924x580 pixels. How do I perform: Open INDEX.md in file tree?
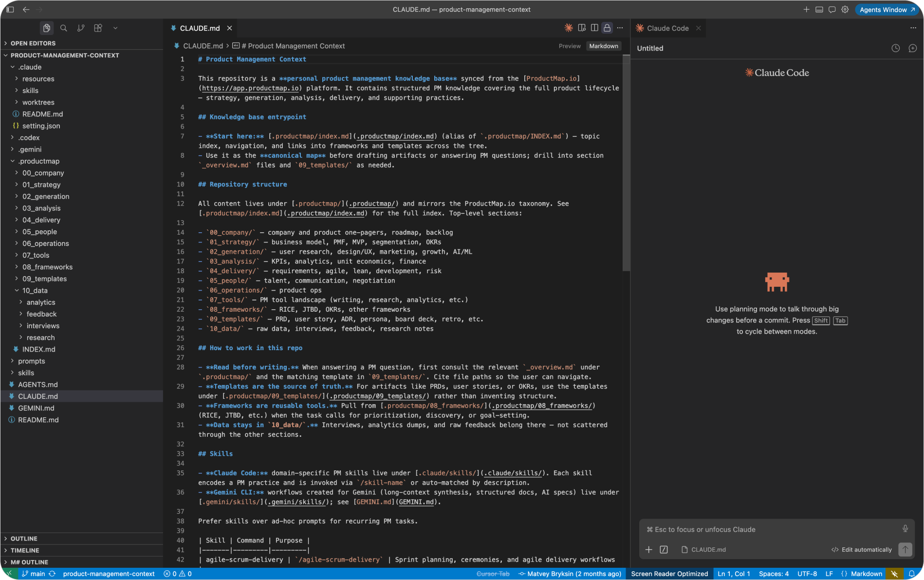click(81, 349)
